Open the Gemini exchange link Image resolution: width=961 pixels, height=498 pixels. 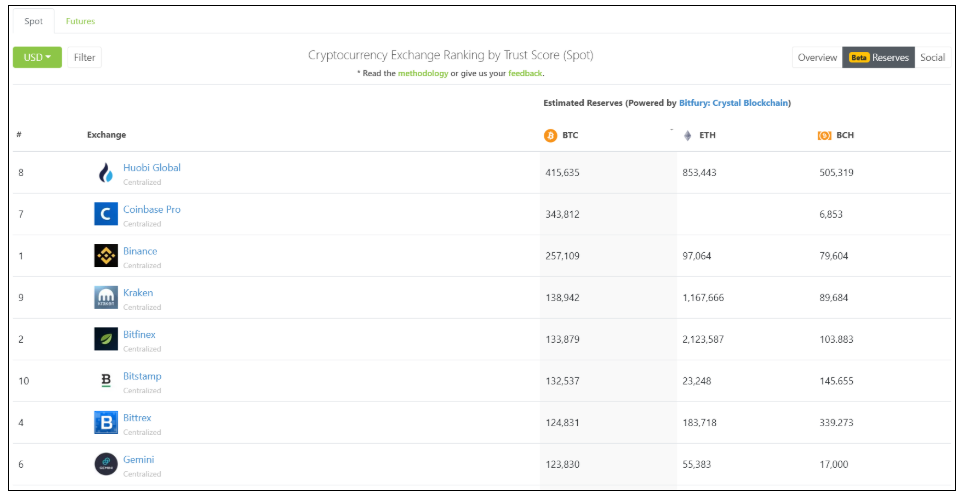pos(139,459)
